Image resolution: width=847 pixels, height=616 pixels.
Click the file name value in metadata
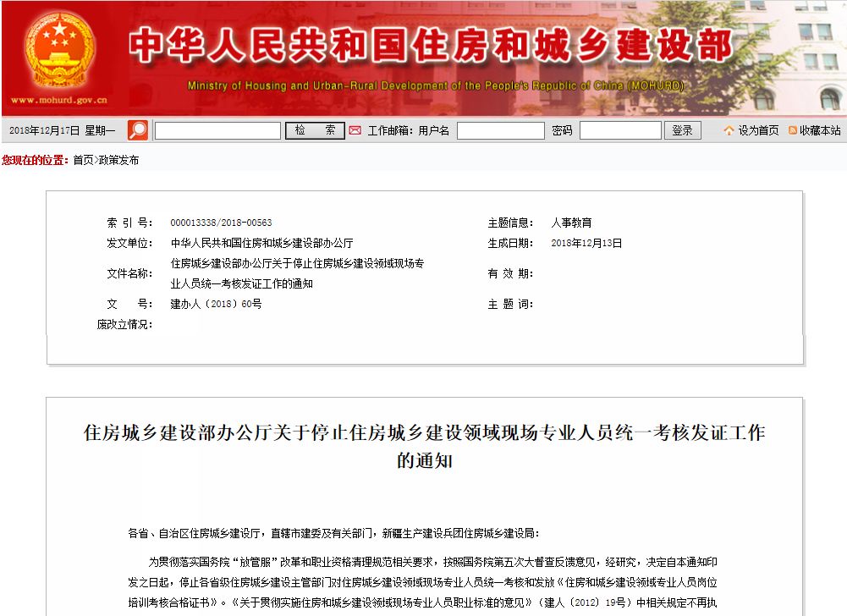click(297, 273)
